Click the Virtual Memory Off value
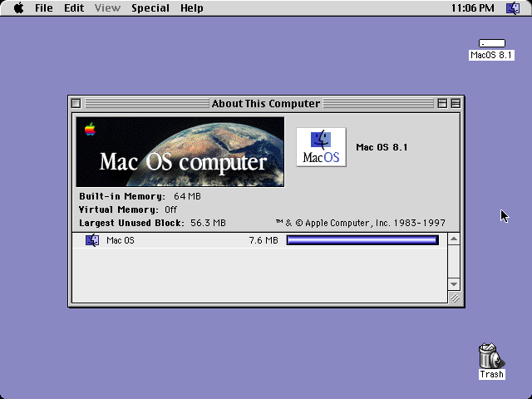 coord(170,209)
